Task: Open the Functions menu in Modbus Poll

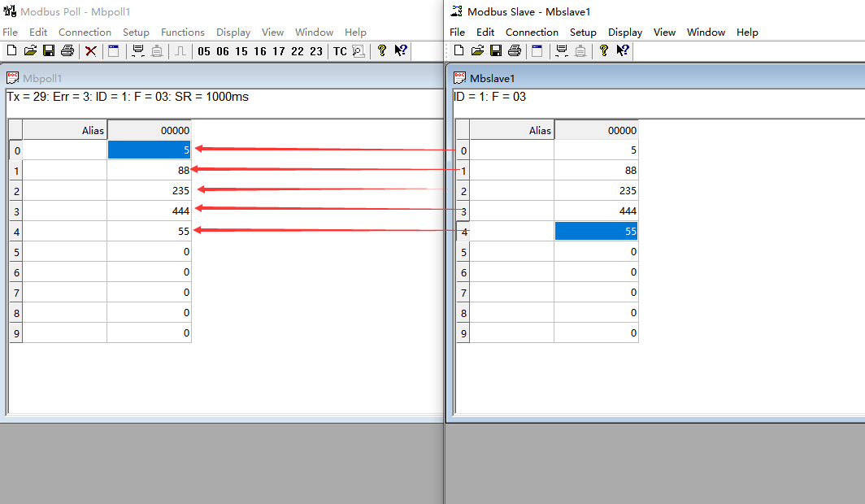Action: coord(182,33)
